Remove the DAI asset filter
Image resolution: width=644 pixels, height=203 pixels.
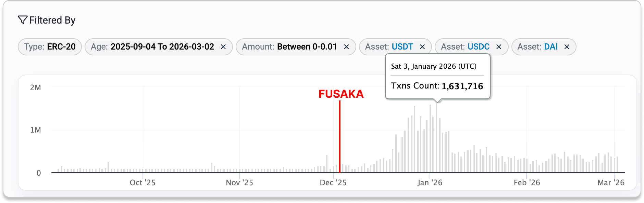point(567,47)
